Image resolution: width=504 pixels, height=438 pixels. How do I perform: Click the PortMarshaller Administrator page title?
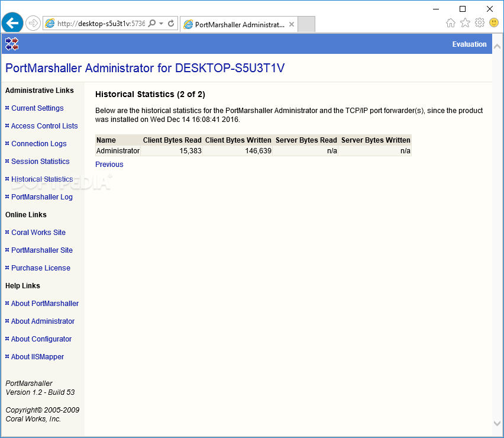pyautogui.click(x=145, y=68)
